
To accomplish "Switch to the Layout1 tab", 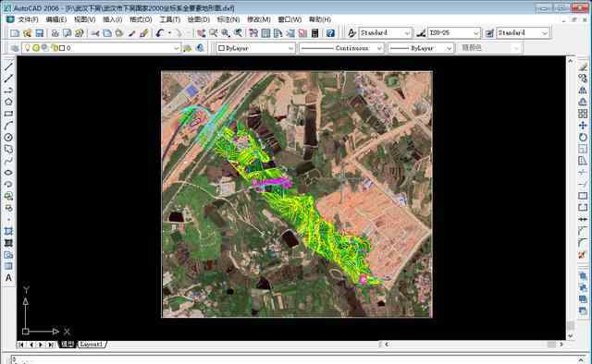I will 92,344.
